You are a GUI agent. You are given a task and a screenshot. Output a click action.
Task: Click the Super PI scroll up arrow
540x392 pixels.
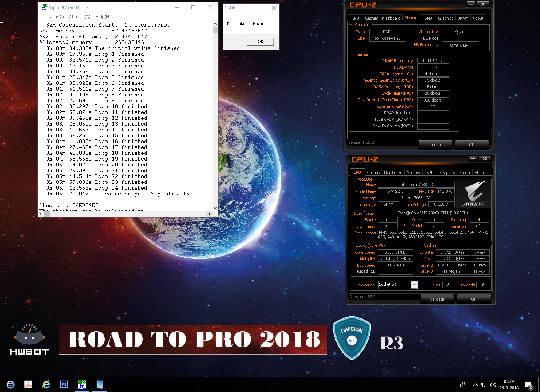[x=215, y=23]
